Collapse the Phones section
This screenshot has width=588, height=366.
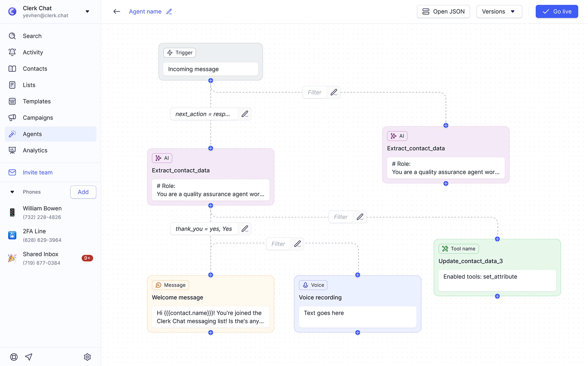12,192
